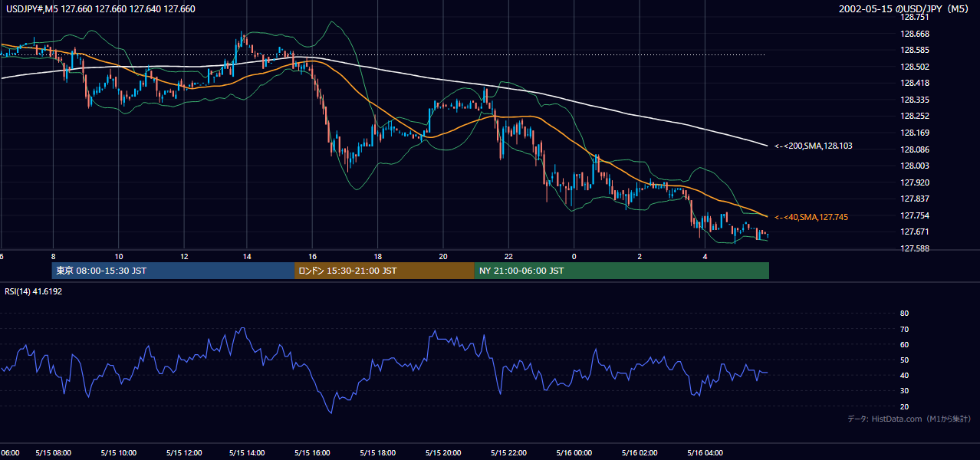This screenshot has height=460, width=980.
Task: Click the 128.335 price axis label
Action: coord(915,100)
